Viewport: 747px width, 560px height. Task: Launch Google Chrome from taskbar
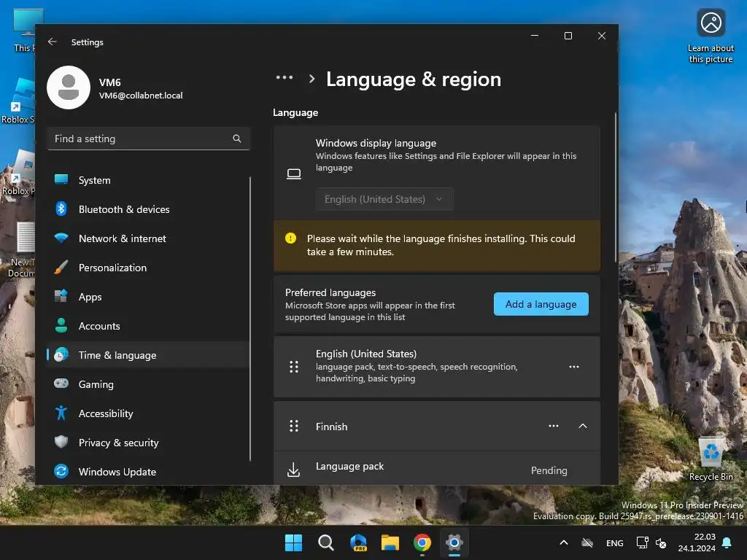(422, 542)
